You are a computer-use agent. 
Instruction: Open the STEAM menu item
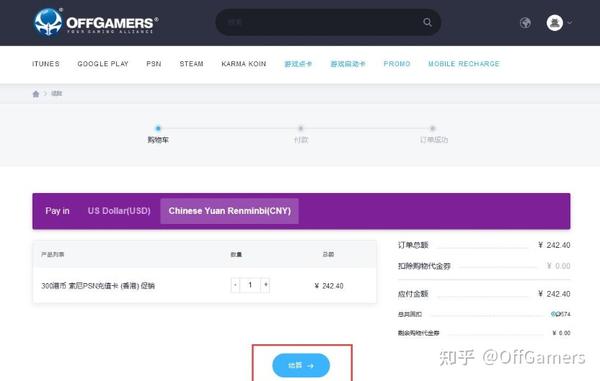[191, 64]
